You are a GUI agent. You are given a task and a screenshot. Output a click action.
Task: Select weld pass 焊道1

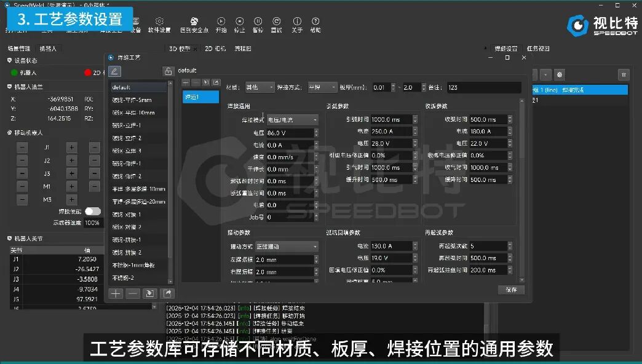[200, 97]
